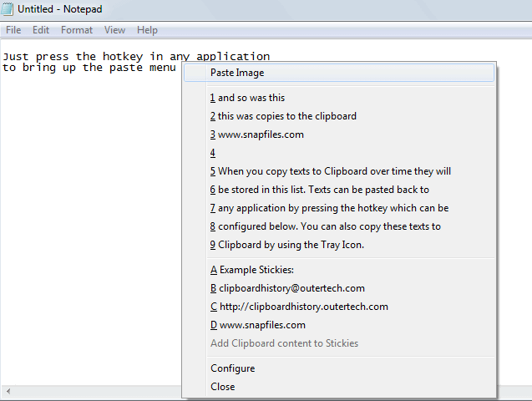Click the Notepad icon in title bar
Image resolution: width=532 pixels, height=401 pixels.
pyautogui.click(x=8, y=10)
